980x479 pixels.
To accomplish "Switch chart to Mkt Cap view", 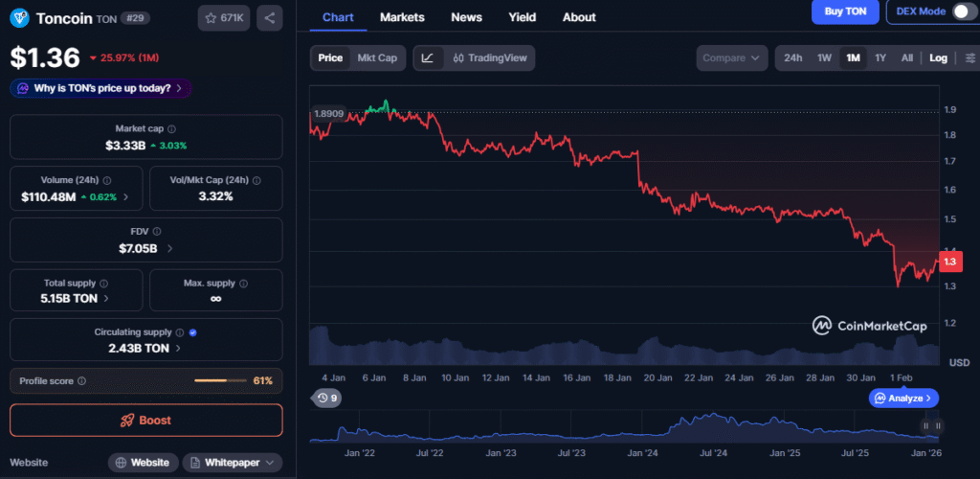I will (x=377, y=57).
